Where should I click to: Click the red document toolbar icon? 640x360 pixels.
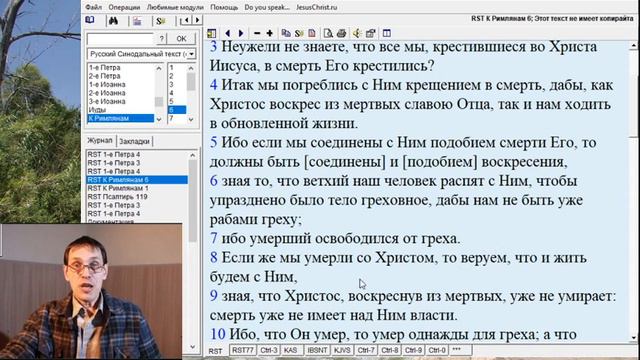pos(312,33)
